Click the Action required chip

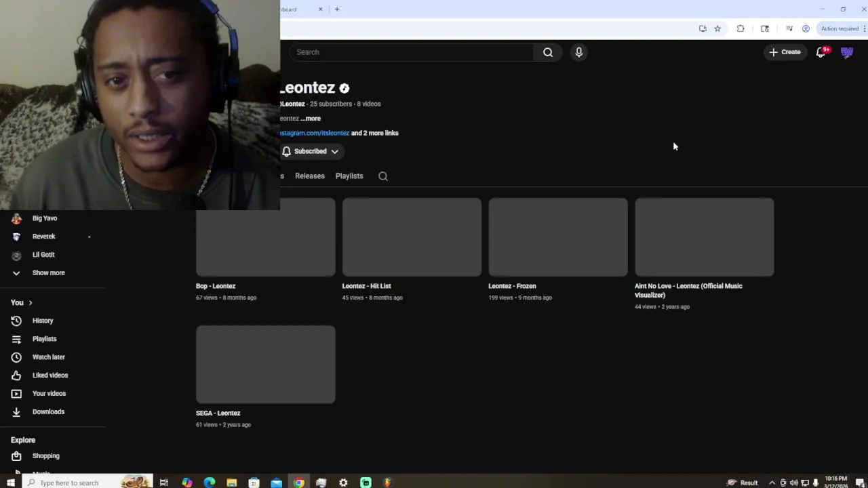[x=842, y=28]
